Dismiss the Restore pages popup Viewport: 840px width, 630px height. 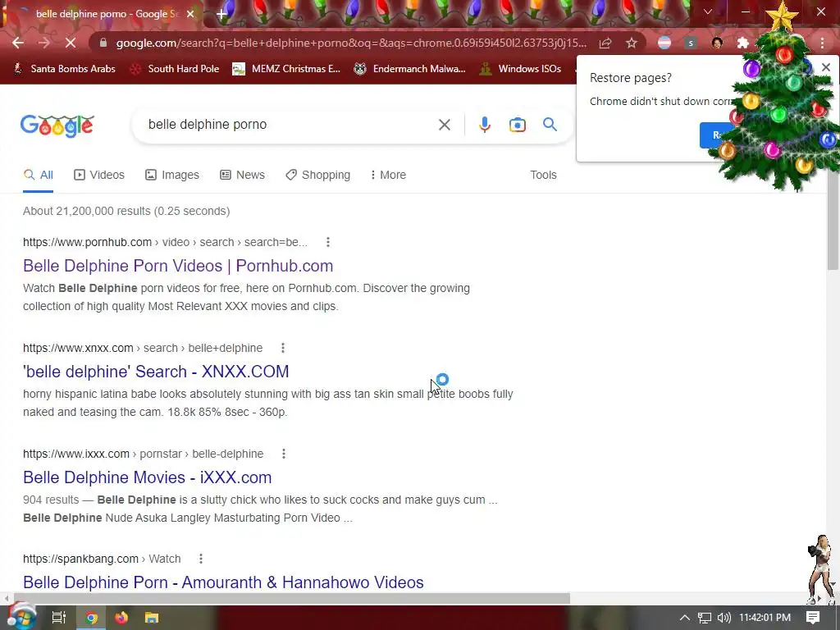825,67
